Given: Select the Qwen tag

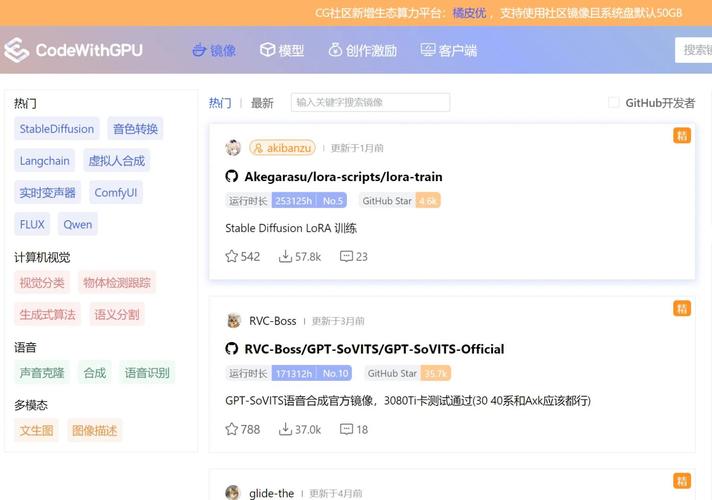Looking at the screenshot, I should tap(78, 224).
